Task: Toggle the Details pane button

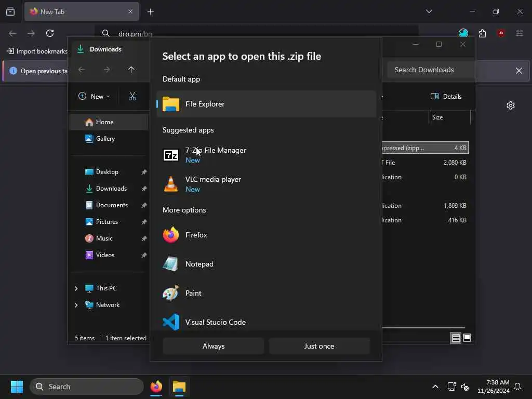Action: point(446,96)
